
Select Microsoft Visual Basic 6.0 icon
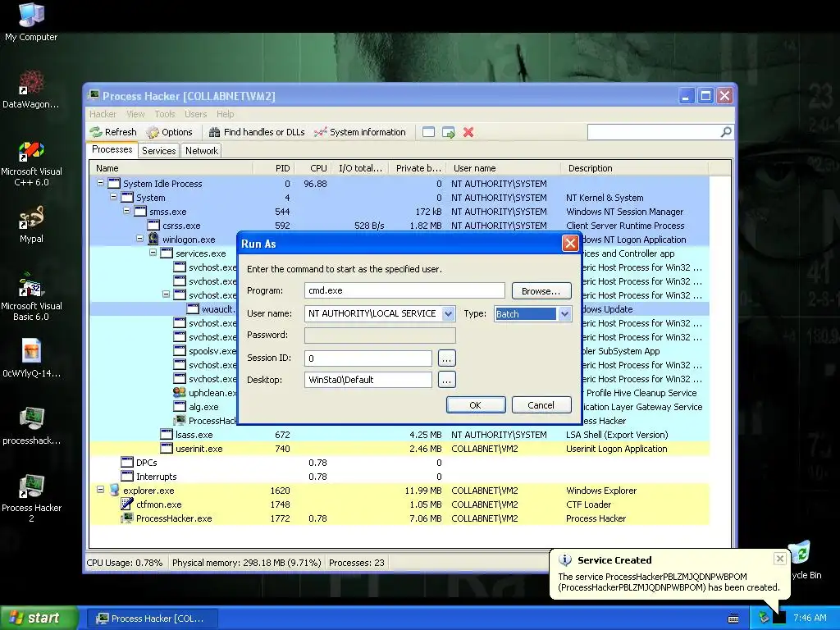31,297
